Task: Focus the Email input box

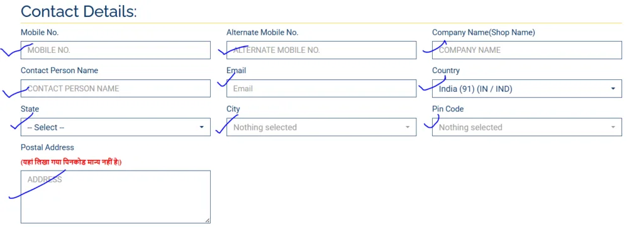Action: click(x=321, y=88)
